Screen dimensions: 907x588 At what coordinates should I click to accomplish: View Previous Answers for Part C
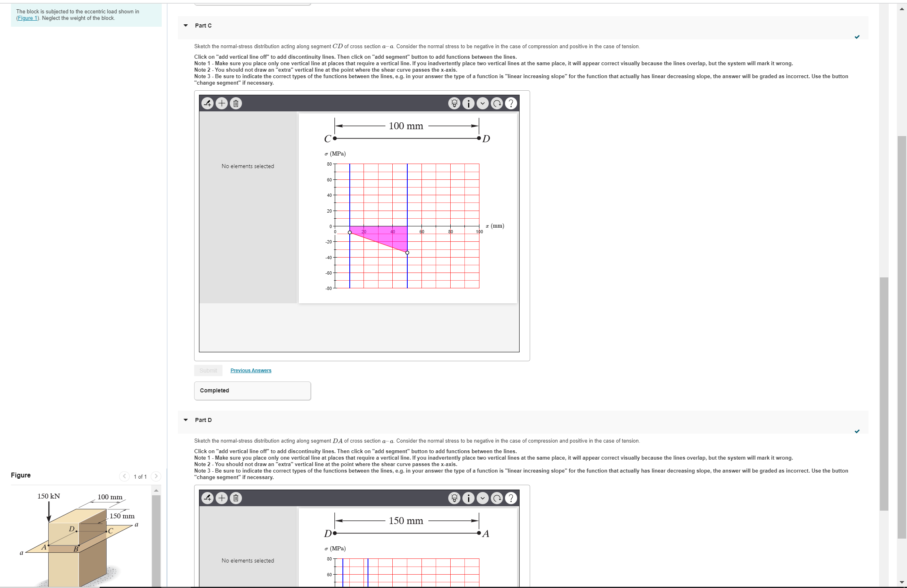tap(251, 370)
